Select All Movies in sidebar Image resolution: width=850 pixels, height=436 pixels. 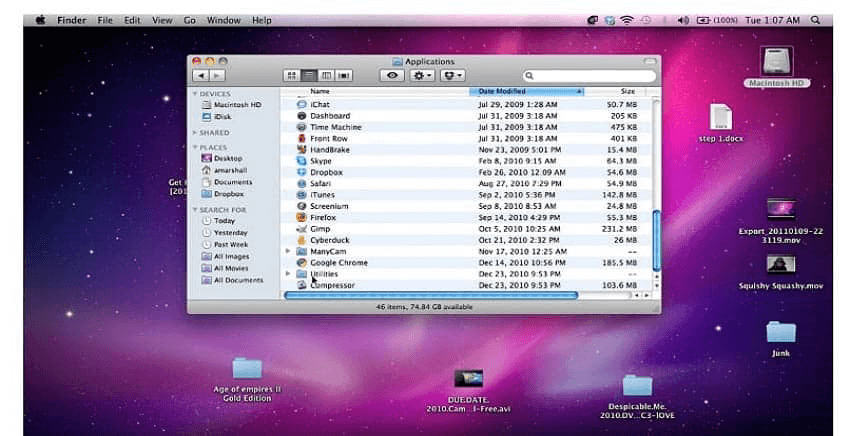(x=225, y=268)
